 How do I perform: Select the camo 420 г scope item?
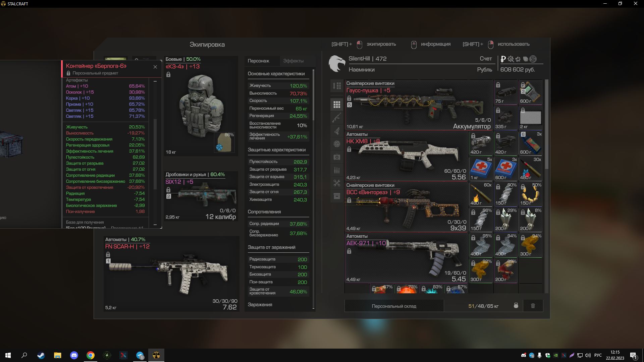(481, 143)
